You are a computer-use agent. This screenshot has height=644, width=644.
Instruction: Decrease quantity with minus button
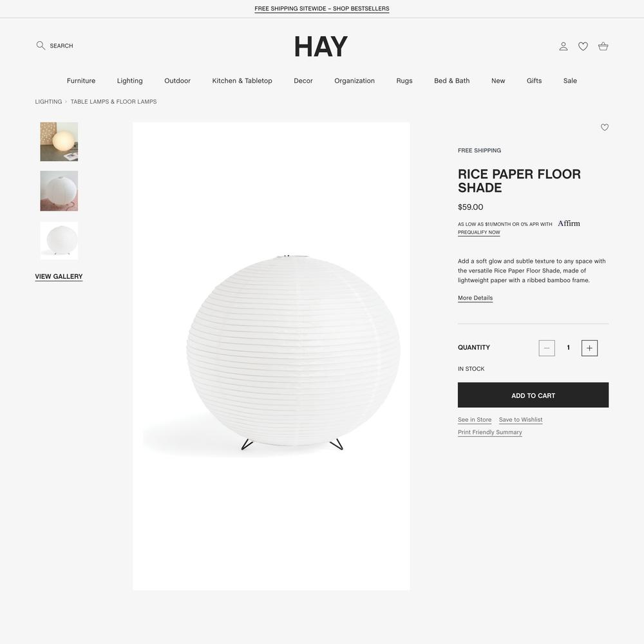547,348
